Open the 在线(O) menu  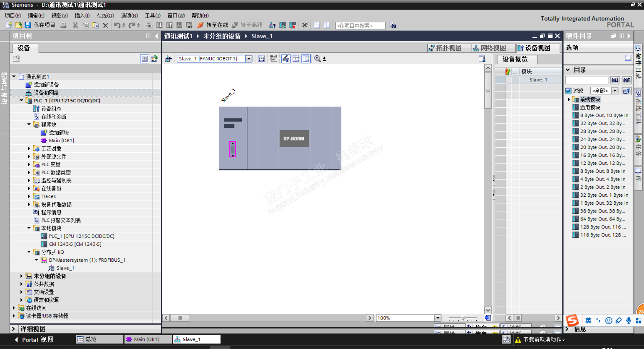pyautogui.click(x=105, y=15)
